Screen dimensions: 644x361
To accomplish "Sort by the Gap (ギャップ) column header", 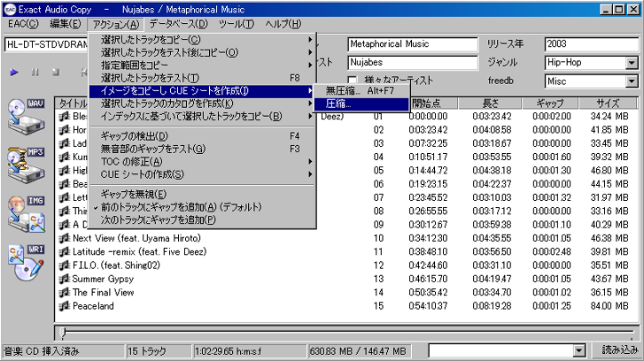I will 550,104.
